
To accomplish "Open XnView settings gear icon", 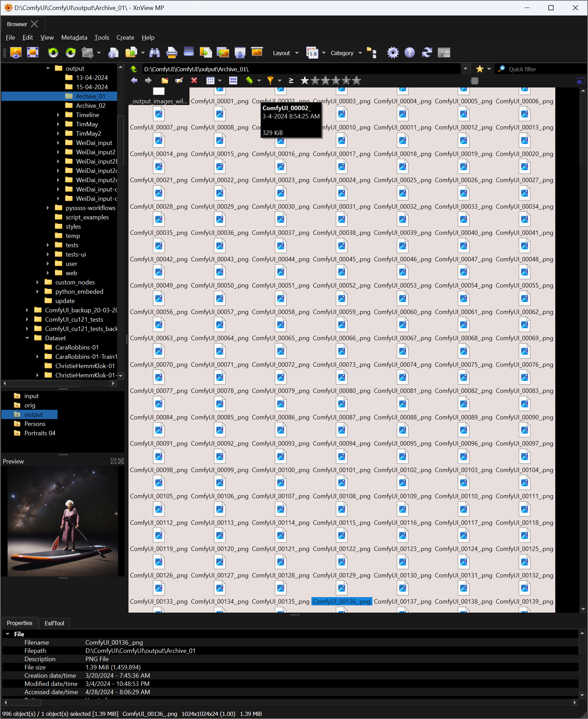I will pyautogui.click(x=393, y=53).
